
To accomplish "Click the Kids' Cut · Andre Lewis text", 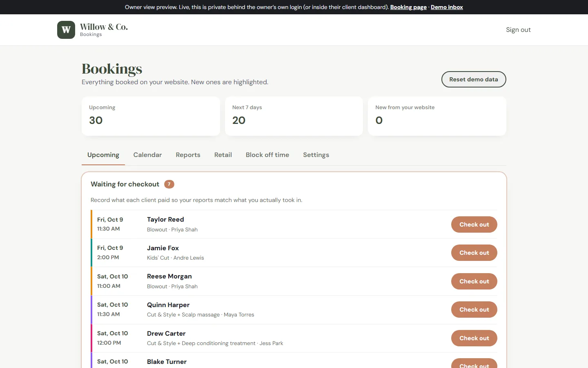I will pos(176,258).
